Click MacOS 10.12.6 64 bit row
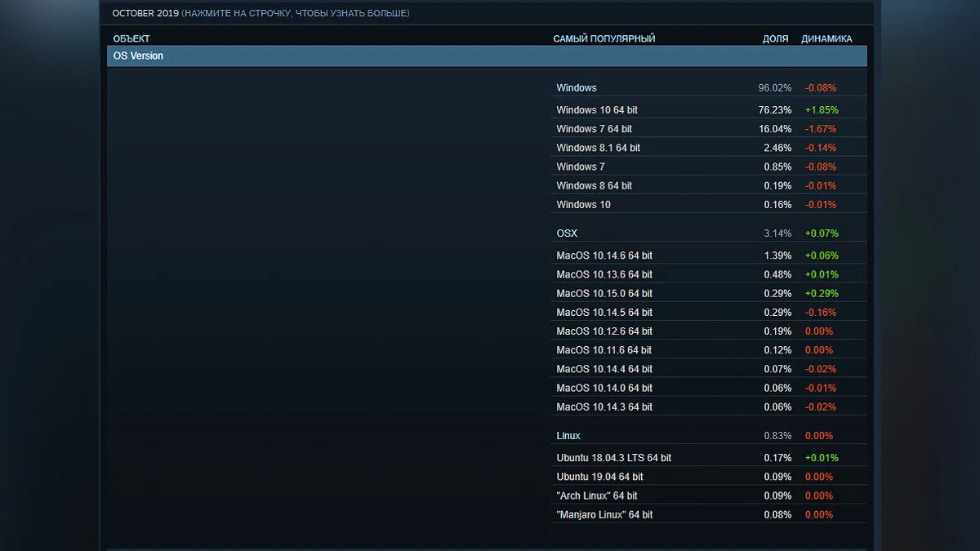 [x=709, y=331]
